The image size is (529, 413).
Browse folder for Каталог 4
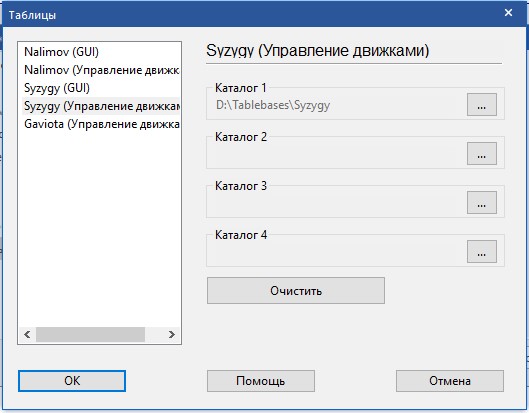coord(482,251)
